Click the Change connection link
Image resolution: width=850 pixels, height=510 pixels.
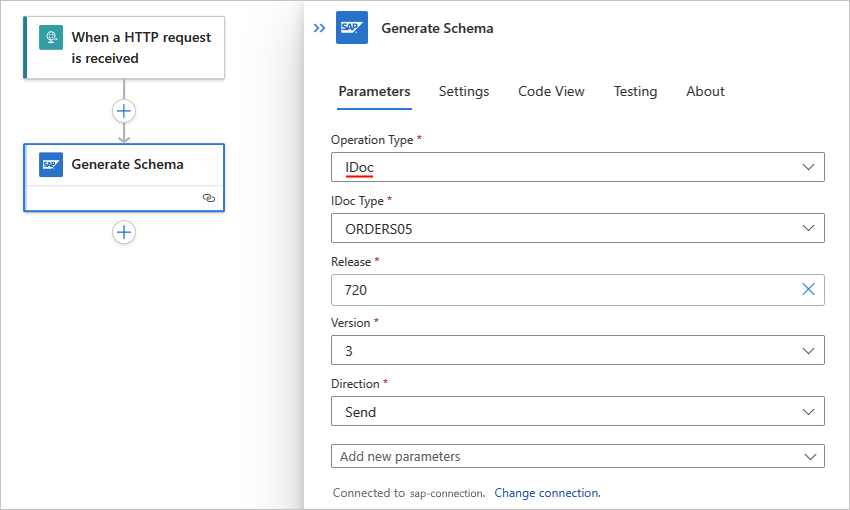[x=546, y=493]
